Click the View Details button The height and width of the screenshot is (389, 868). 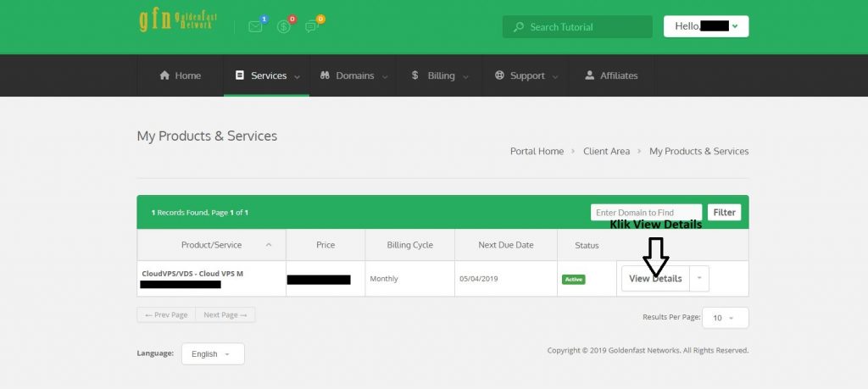pos(654,278)
